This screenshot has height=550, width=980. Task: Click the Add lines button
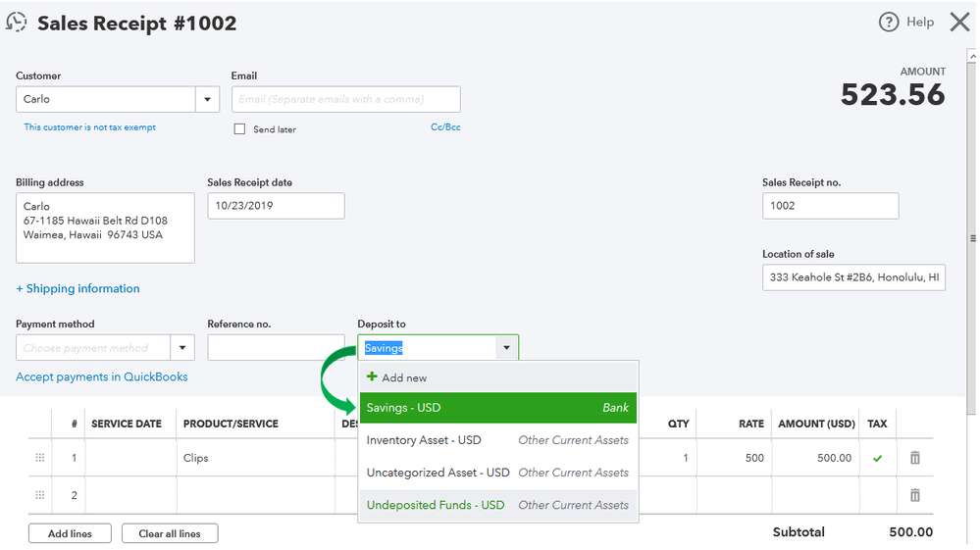pyautogui.click(x=70, y=533)
